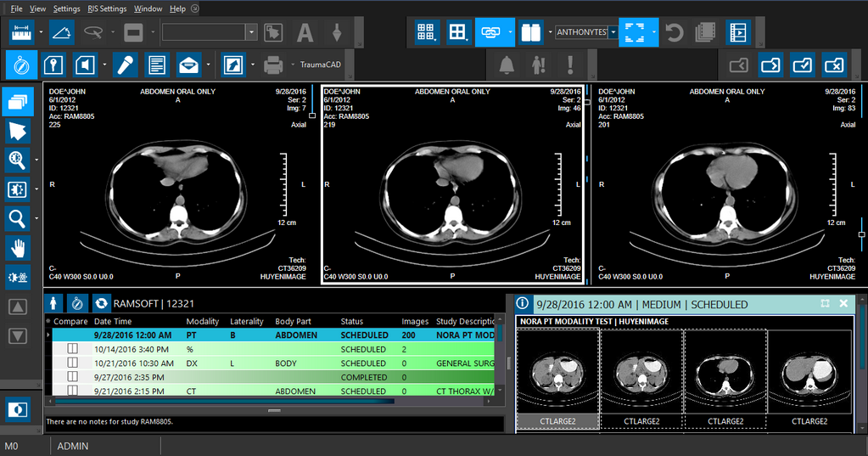Open the ANTHONYTEST dropdown
The image size is (868, 456).
tap(611, 33)
